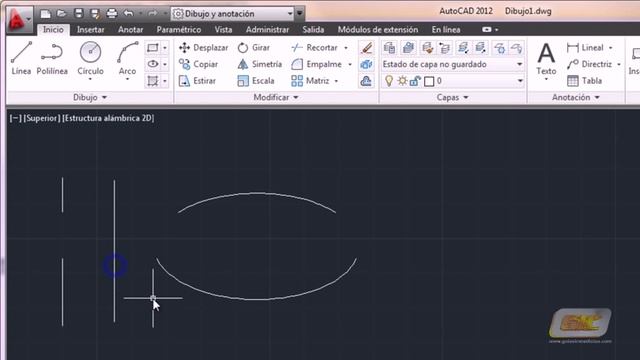Screen dimensions: 640x360
Task: Click the Explode icon in Modificar panel
Action: coord(366,64)
